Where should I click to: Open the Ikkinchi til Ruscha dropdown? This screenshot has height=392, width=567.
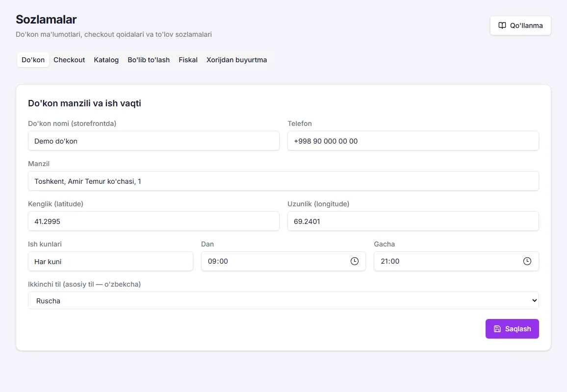(x=283, y=300)
